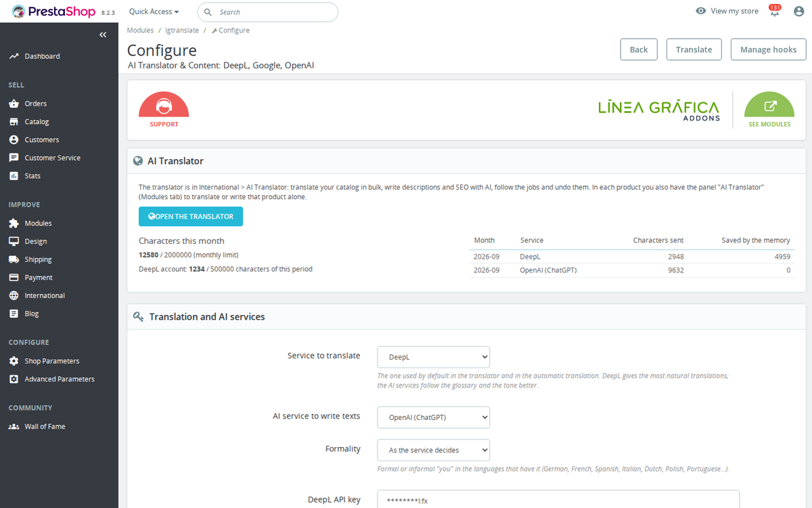Open the Quick Access dropdown
The height and width of the screenshot is (508, 812).
(x=154, y=12)
